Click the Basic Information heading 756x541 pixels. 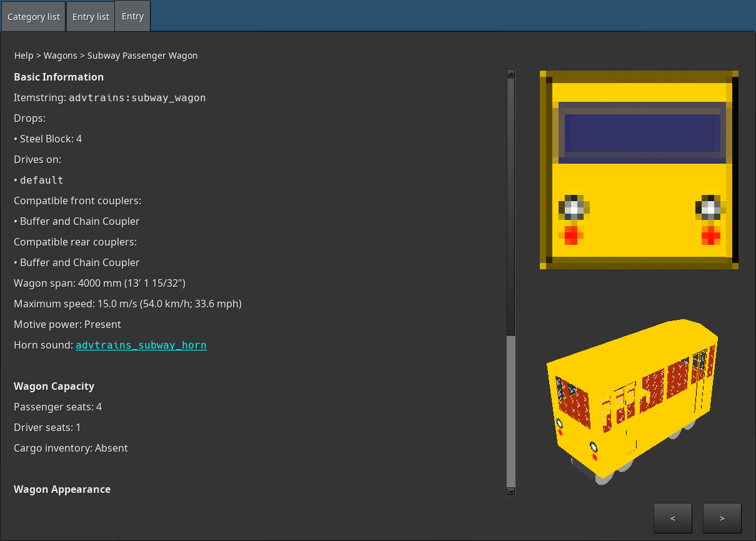tap(59, 77)
